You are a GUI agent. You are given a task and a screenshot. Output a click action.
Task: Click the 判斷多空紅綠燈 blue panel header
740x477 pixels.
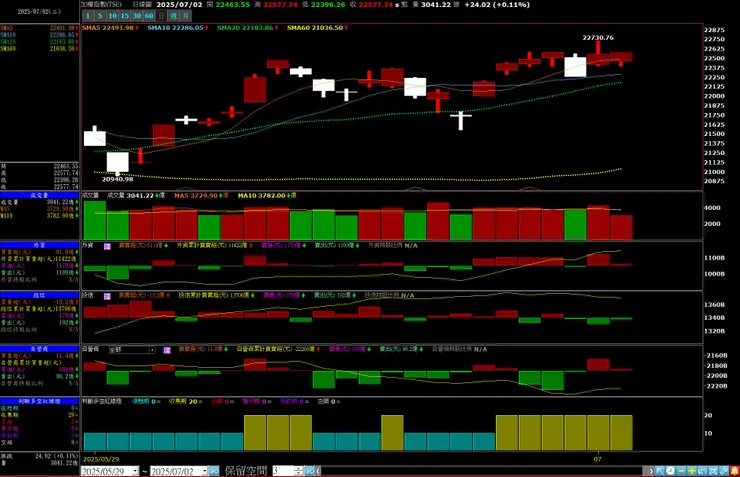click(x=39, y=401)
